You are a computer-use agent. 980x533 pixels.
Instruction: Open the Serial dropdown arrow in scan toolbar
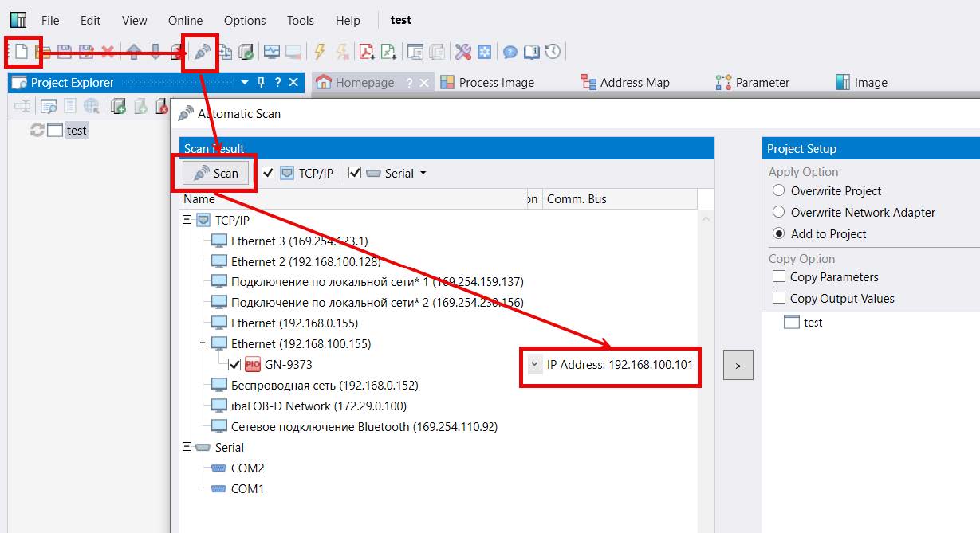pyautogui.click(x=423, y=174)
